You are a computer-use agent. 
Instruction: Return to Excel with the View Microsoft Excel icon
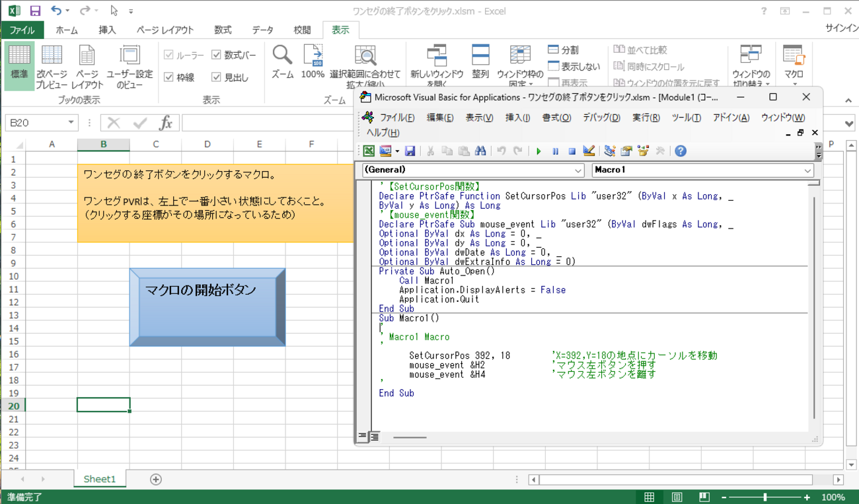click(x=369, y=151)
